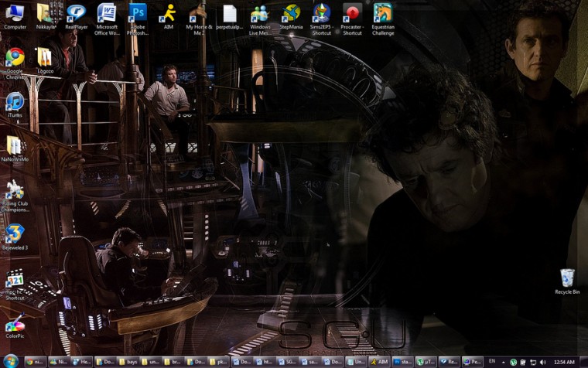The width and height of the screenshot is (588, 368).
Task: Select the mpc-hc Shortcut desktop icon
Action: (x=15, y=285)
